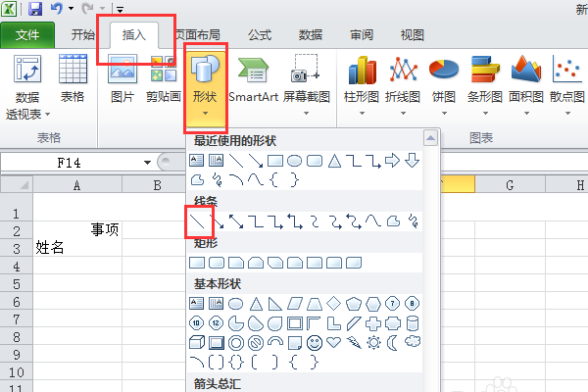The height and width of the screenshot is (392, 588).
Task: Select Isosceles Triangle in 基本形状
Action: coord(256,303)
